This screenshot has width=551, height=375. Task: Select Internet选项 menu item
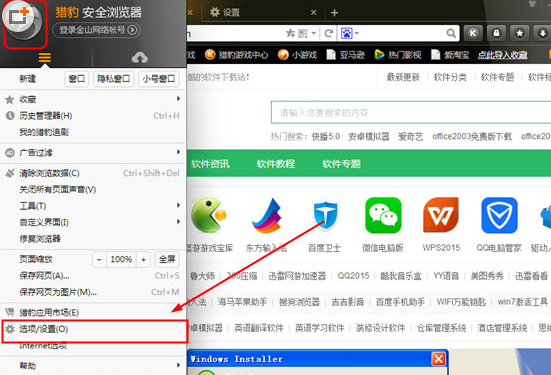coord(93,346)
